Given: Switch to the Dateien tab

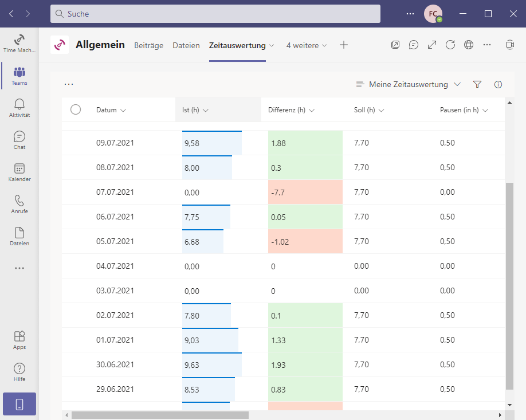Looking at the screenshot, I should click(186, 45).
